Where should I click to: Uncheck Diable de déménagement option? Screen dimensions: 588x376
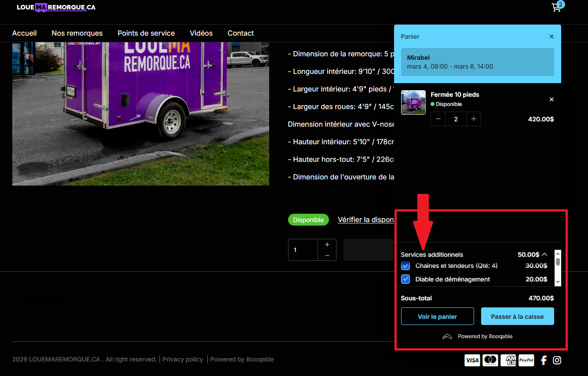[x=405, y=279]
